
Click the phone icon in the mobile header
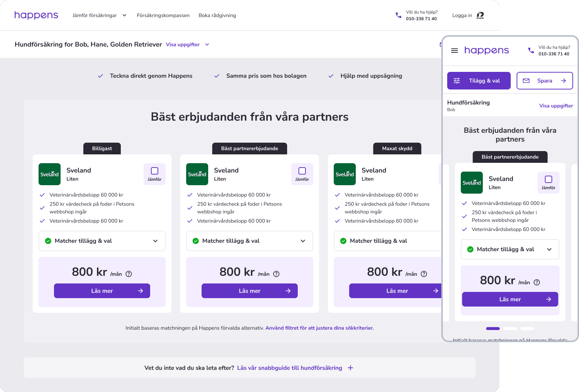[x=531, y=51]
